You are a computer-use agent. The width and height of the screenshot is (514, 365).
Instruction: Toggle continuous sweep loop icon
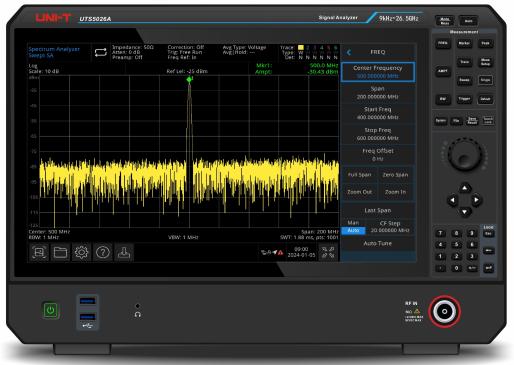click(101, 52)
